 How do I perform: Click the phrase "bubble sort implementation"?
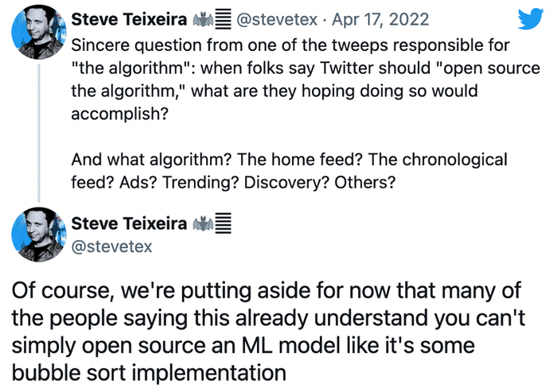(149, 372)
